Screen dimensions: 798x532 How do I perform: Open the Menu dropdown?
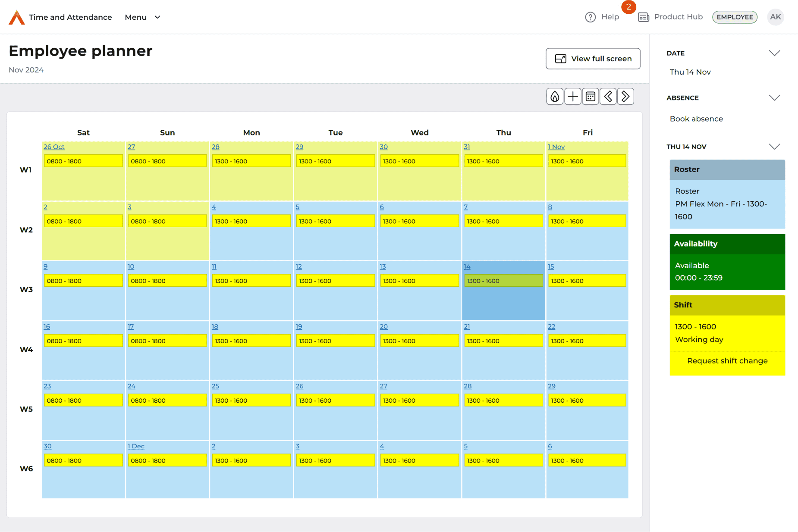click(142, 17)
